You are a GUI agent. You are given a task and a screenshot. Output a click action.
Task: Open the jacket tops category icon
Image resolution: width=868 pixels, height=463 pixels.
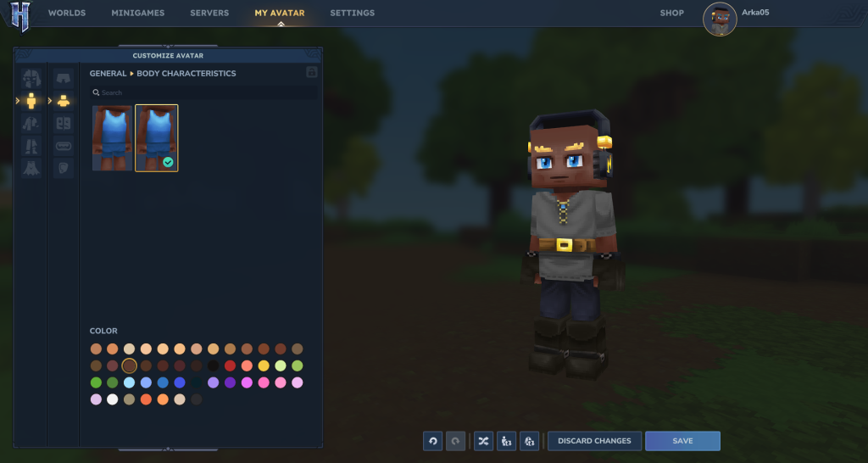tap(31, 123)
